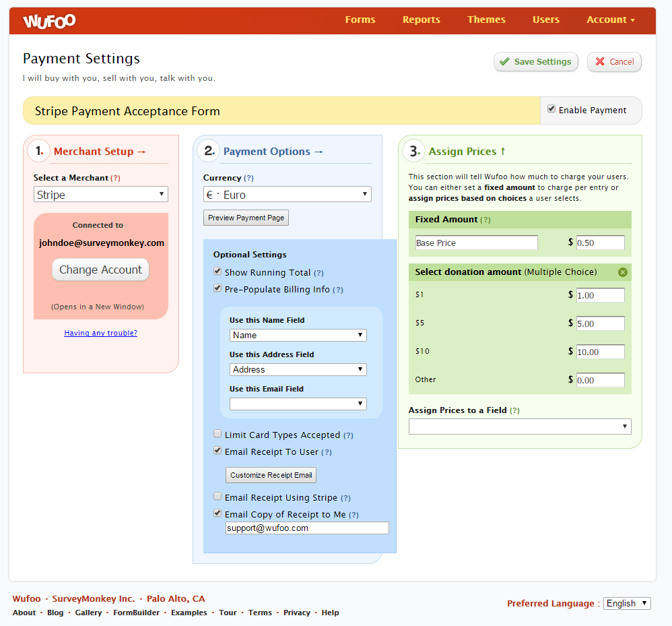Open help for Fixed Amount

click(x=485, y=220)
